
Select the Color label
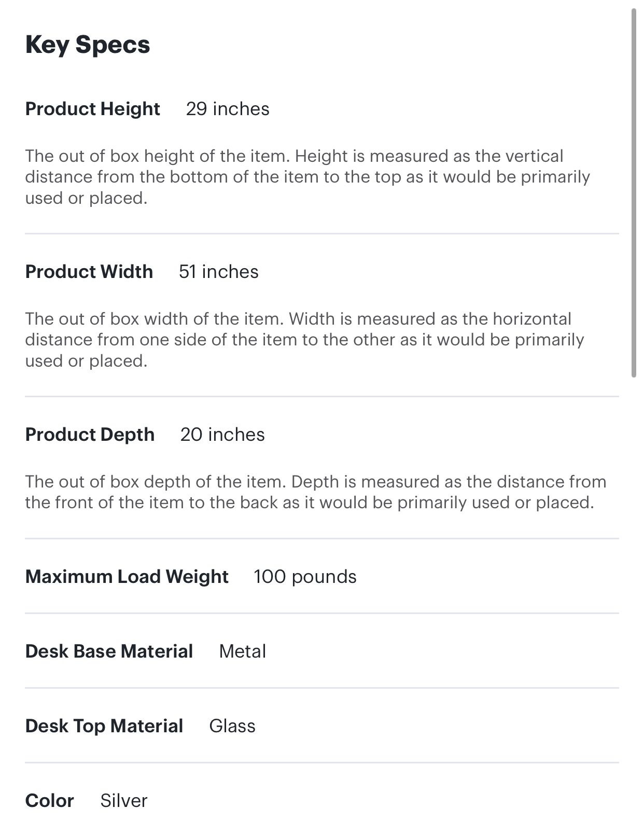coord(49,801)
